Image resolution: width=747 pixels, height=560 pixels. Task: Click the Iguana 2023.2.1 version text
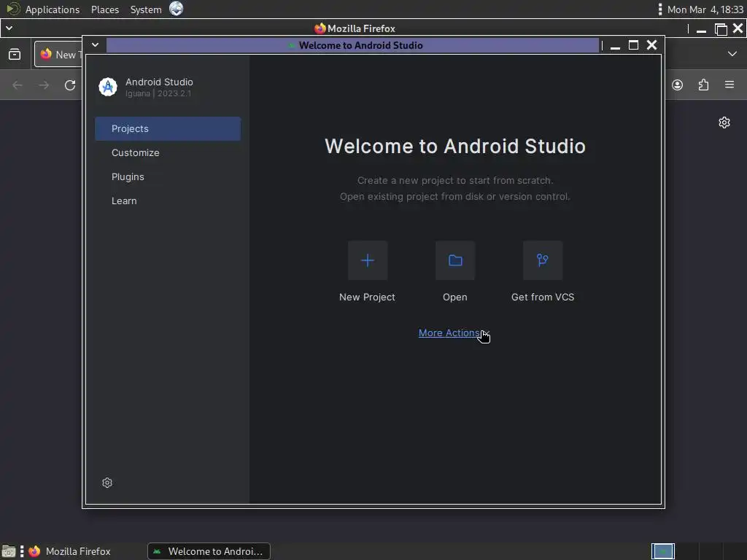[158, 93]
